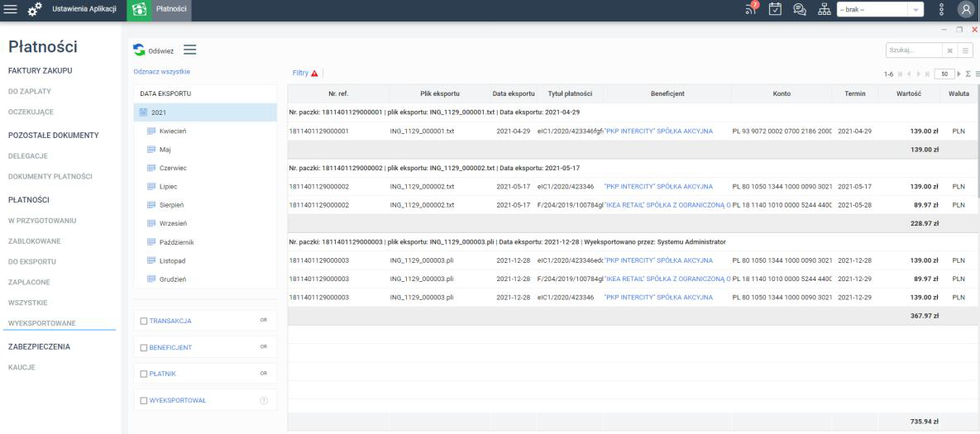The height and width of the screenshot is (434, 980).
Task: Click file name ING_1129_000001.txt cell
Action: [x=421, y=131]
